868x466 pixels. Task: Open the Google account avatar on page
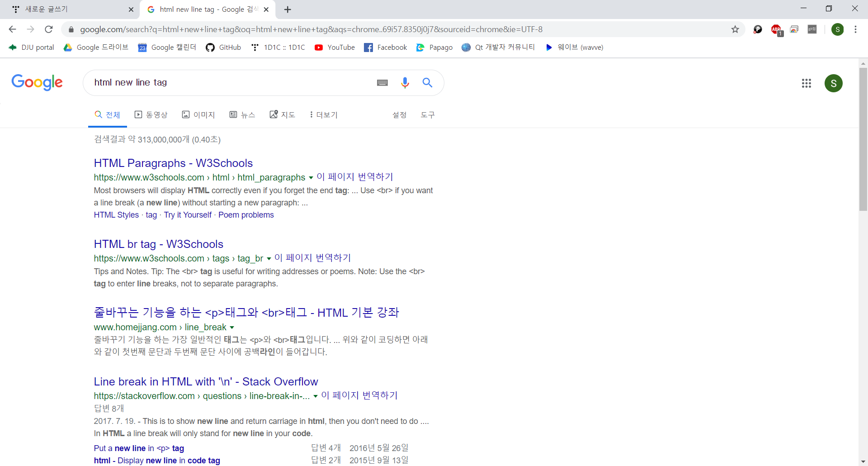(834, 83)
